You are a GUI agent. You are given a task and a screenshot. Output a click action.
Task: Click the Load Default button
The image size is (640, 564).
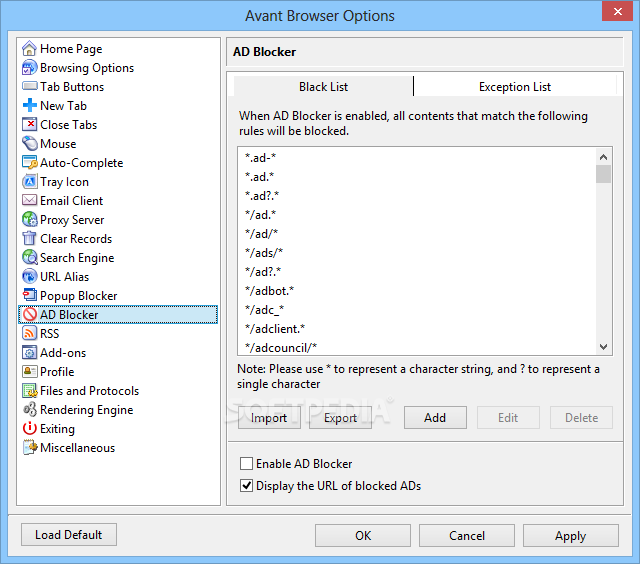(69, 535)
